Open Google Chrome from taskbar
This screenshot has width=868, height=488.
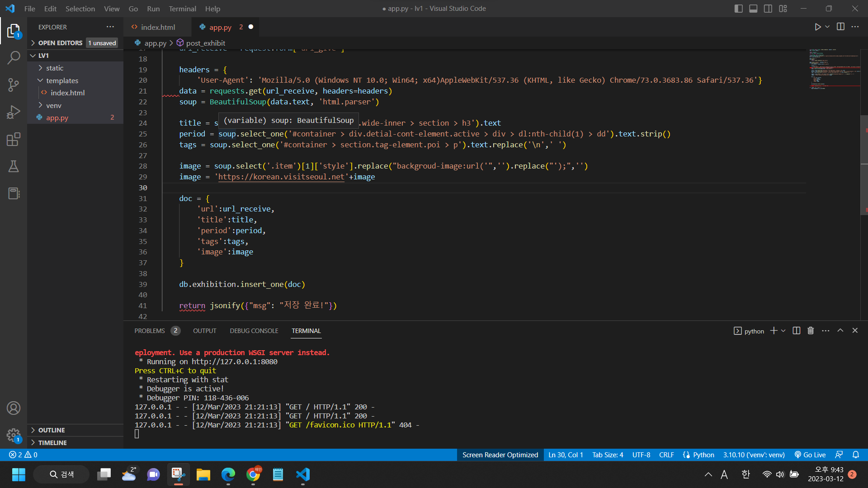(x=253, y=474)
